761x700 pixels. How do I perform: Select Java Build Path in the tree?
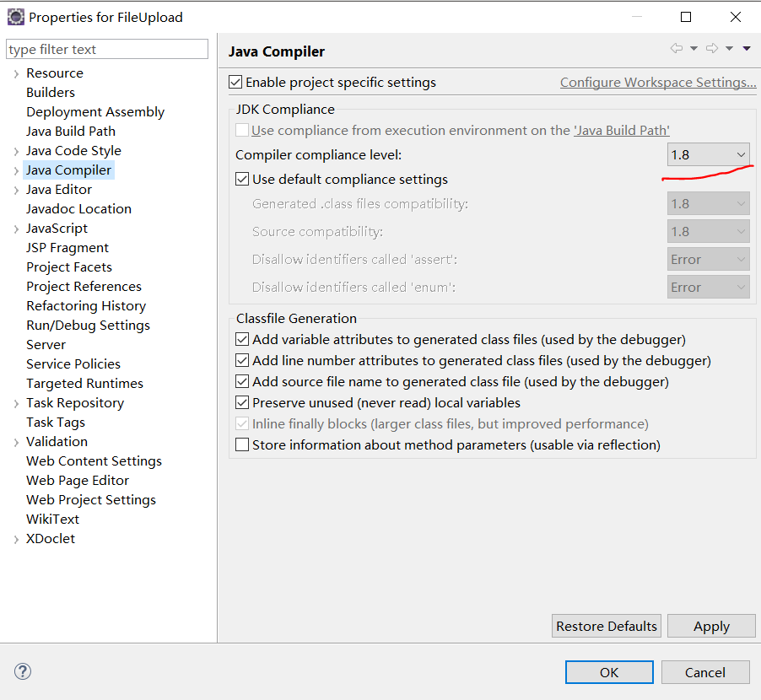point(71,131)
